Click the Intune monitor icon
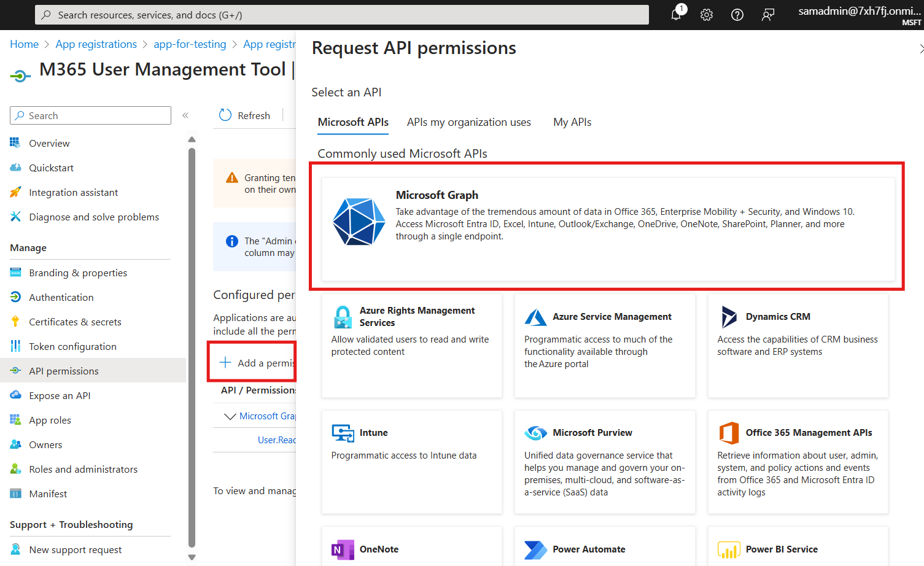The height and width of the screenshot is (566, 924). coord(343,433)
